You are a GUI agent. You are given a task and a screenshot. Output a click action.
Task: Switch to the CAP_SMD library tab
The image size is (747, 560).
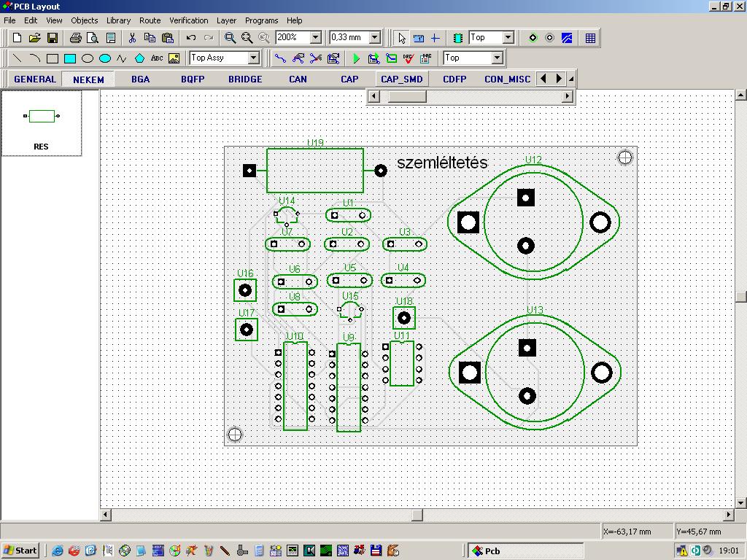coord(401,79)
